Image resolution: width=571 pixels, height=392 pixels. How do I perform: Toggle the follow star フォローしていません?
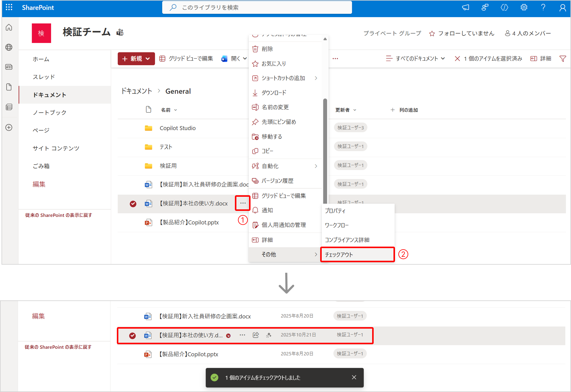pos(462,33)
